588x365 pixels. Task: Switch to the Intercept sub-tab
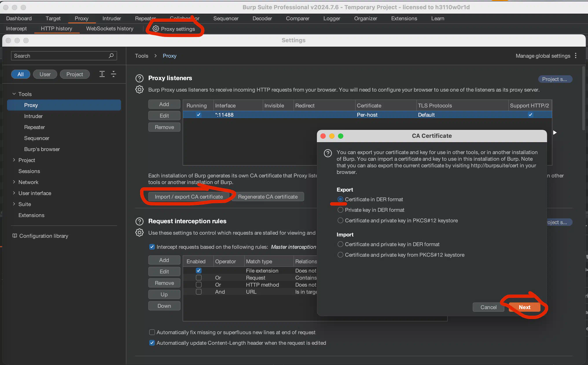point(17,28)
